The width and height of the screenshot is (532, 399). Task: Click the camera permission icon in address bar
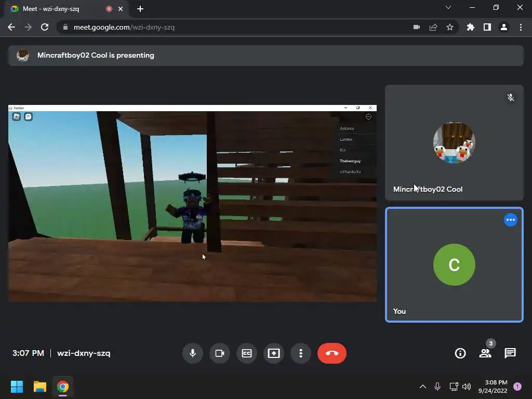coord(417,27)
